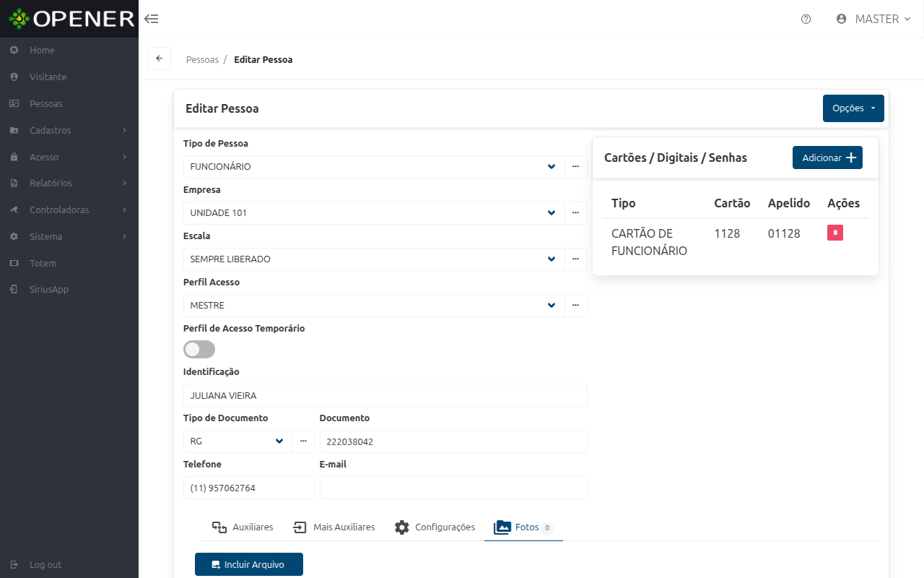Open the MASTER user menu

point(873,20)
